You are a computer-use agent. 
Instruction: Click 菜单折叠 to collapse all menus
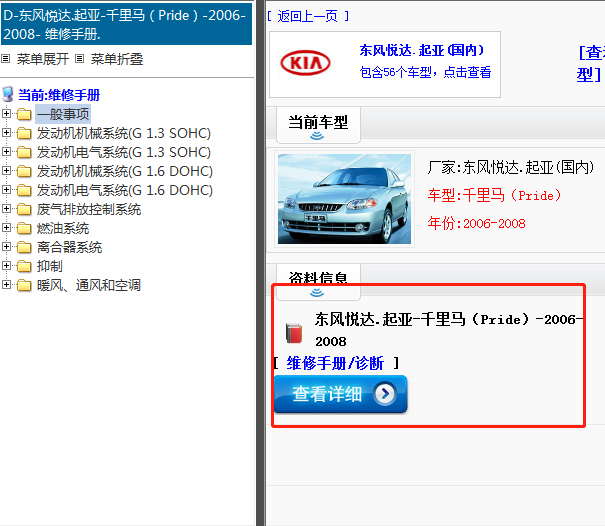pos(117,59)
